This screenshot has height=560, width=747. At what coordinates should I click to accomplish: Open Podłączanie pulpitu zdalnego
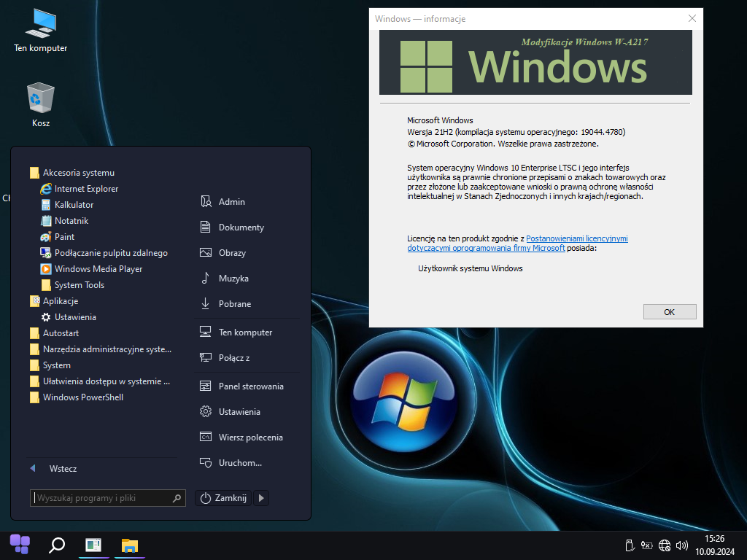tap(110, 253)
